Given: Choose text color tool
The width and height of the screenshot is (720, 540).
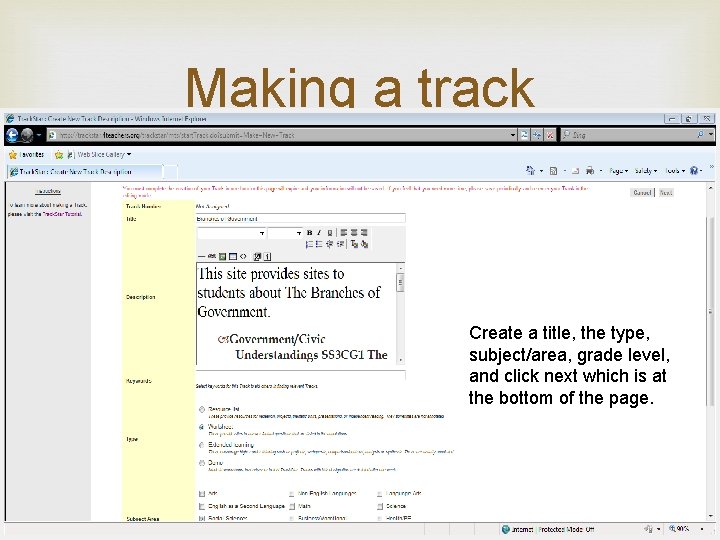Looking at the screenshot, I should (354, 244).
